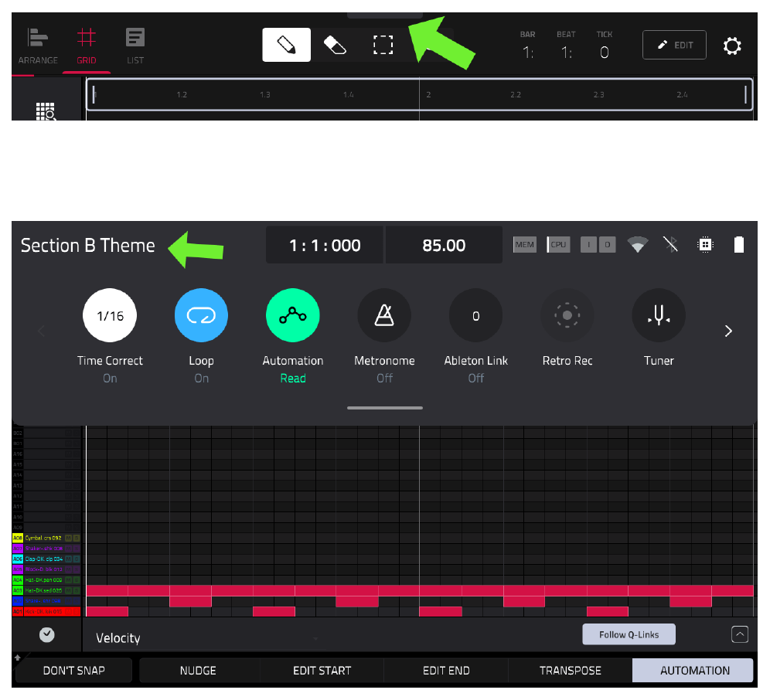The width and height of the screenshot is (770, 700).
Task: Select the pencil draw tool
Action: (286, 45)
